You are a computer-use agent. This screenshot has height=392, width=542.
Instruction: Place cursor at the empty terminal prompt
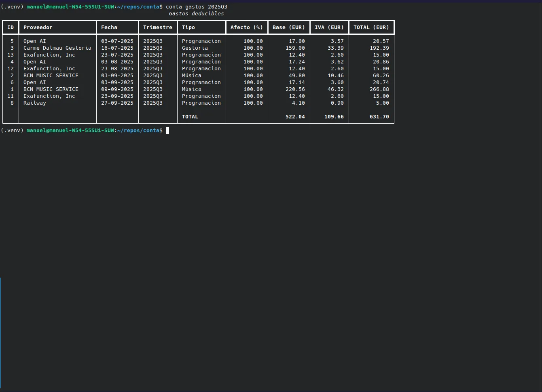[167, 131]
